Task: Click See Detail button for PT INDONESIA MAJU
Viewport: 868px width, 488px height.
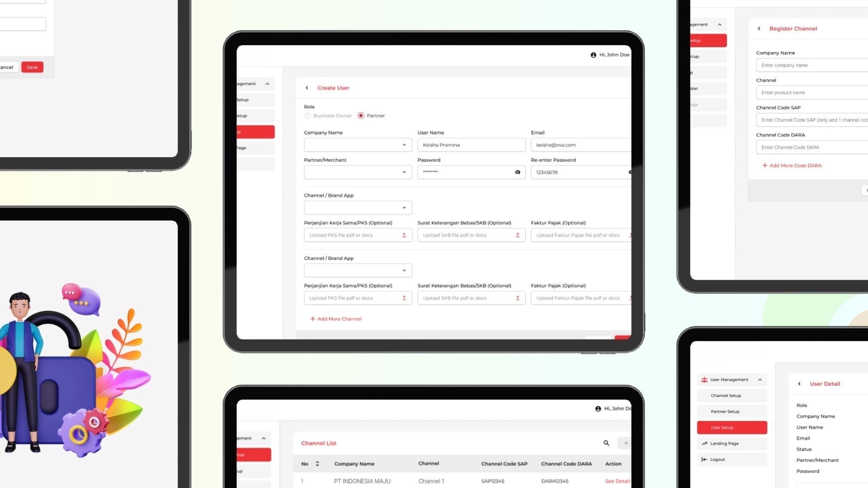Action: point(617,481)
